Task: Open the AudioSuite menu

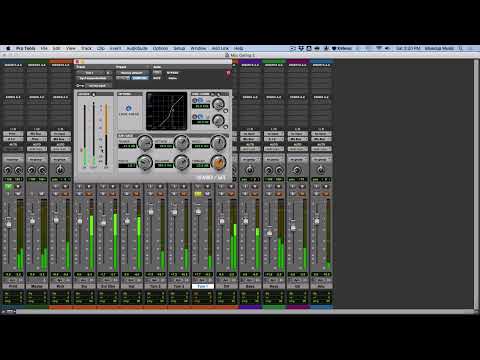Action: (x=137, y=48)
